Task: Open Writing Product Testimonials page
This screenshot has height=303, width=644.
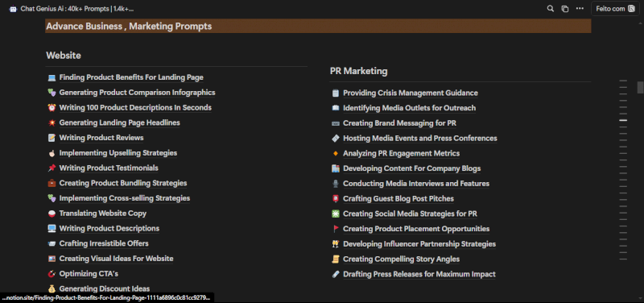Action: click(109, 168)
